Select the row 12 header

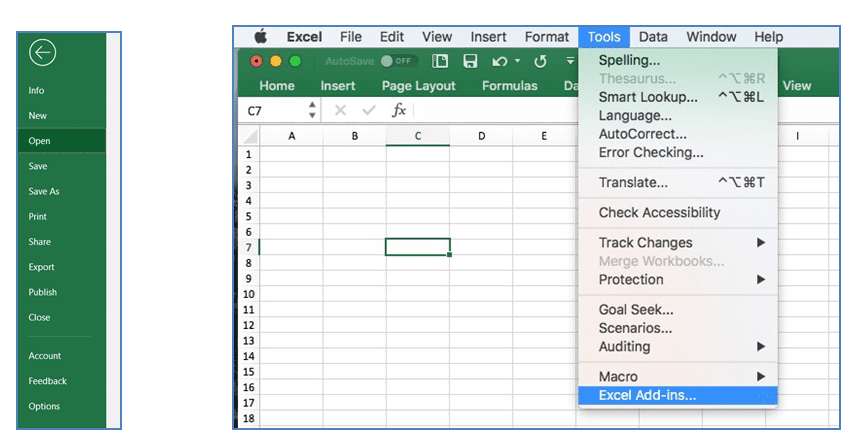[x=249, y=325]
